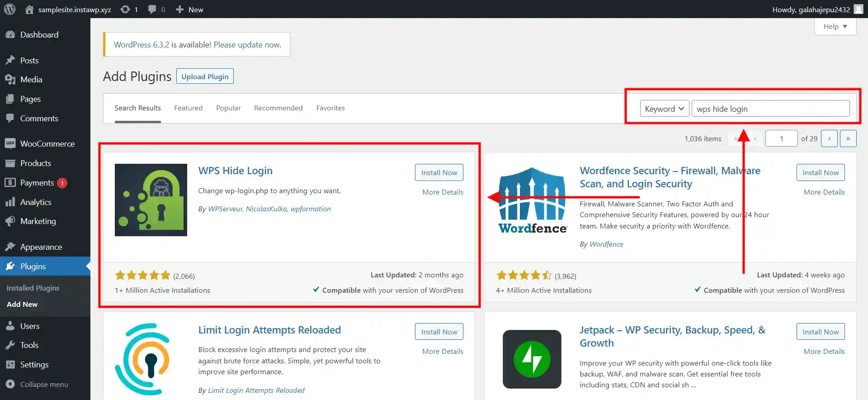
Task: Click the WooCommerce icon in sidebar
Action: pos(10,143)
